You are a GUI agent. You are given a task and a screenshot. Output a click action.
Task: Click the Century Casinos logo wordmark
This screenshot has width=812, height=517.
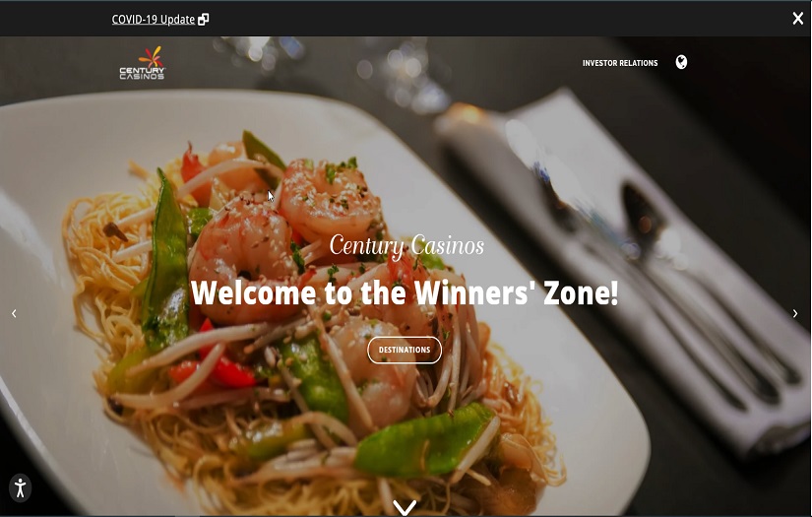click(142, 73)
